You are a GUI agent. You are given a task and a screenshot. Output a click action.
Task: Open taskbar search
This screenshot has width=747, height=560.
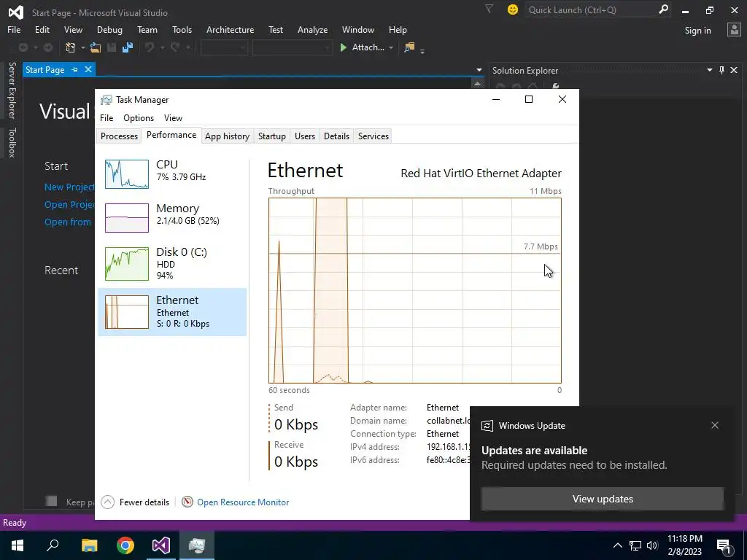[53, 545]
